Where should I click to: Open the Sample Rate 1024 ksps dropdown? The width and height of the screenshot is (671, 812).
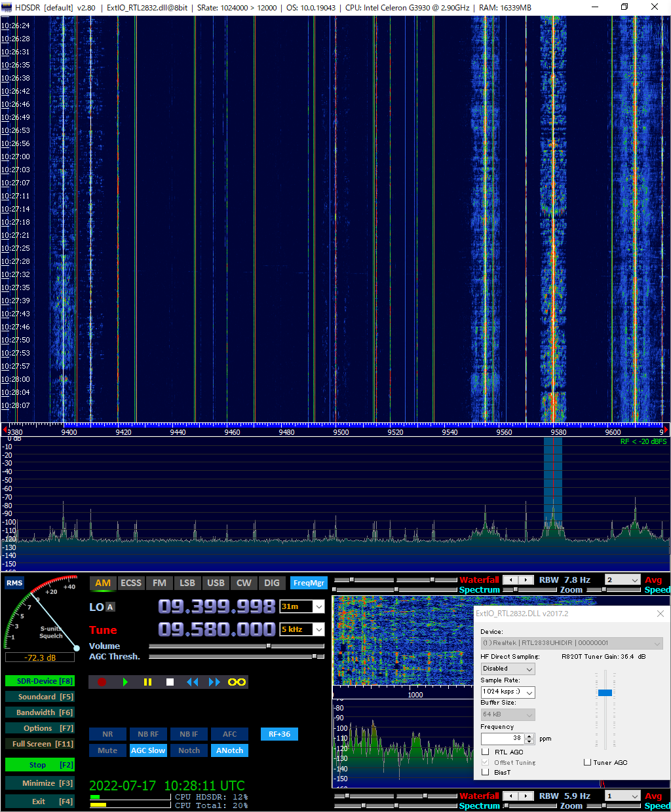pos(508,692)
